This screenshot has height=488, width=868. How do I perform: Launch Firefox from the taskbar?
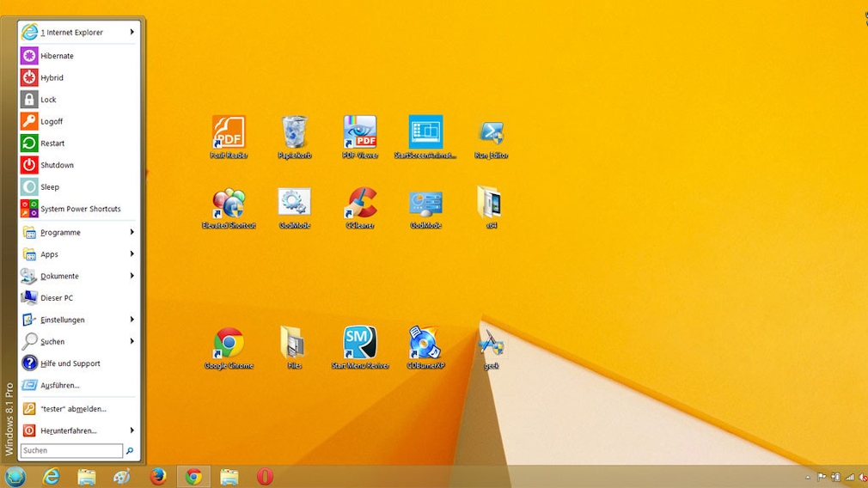pos(158,476)
